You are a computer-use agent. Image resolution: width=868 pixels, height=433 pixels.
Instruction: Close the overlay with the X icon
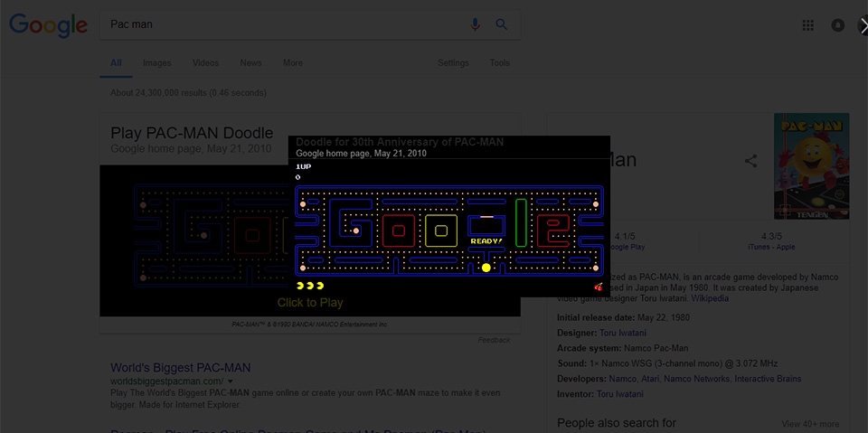[863, 25]
